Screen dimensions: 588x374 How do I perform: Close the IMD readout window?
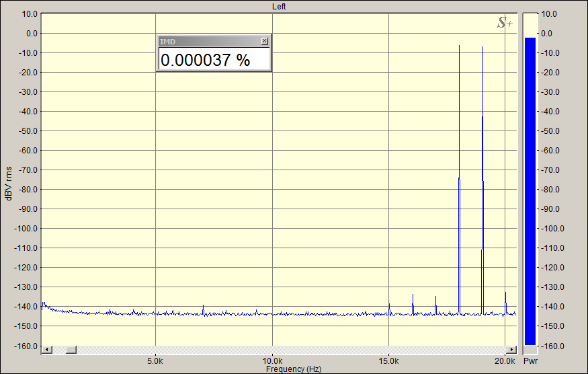point(264,41)
